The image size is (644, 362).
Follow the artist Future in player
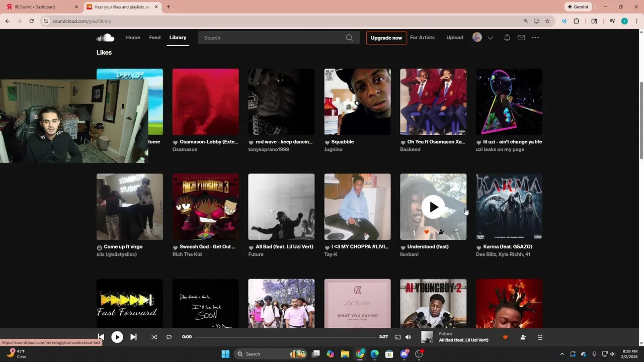pos(523,337)
